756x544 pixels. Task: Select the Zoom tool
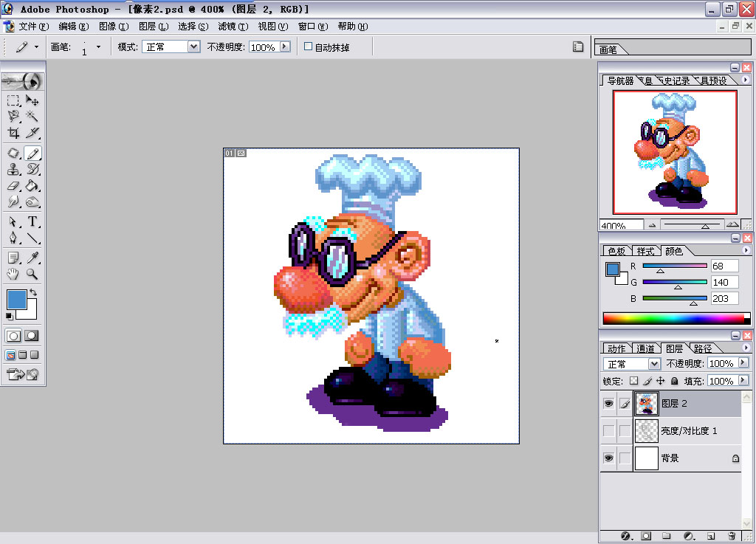[x=32, y=274]
